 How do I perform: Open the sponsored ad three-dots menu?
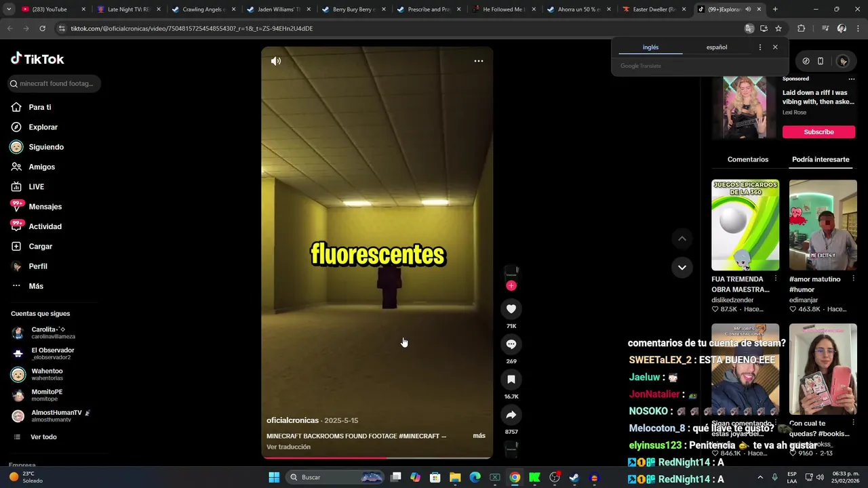[x=852, y=79]
